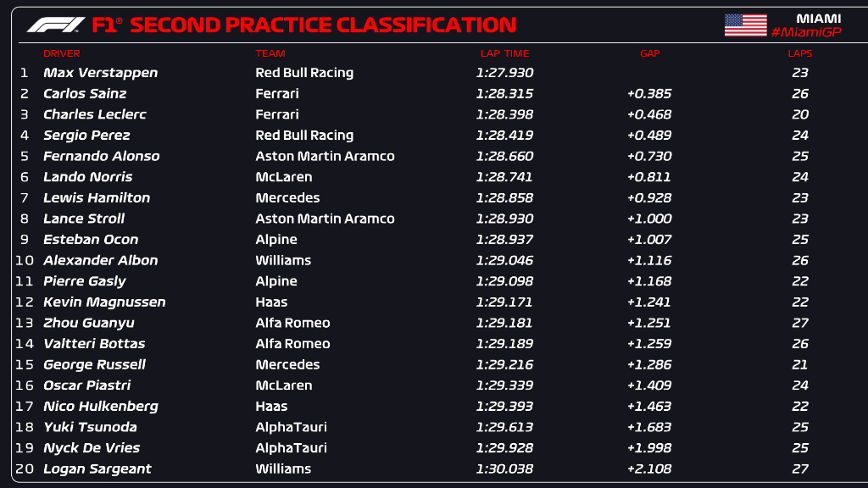The width and height of the screenshot is (868, 488).
Task: Select the GAP column header
Action: [650, 53]
